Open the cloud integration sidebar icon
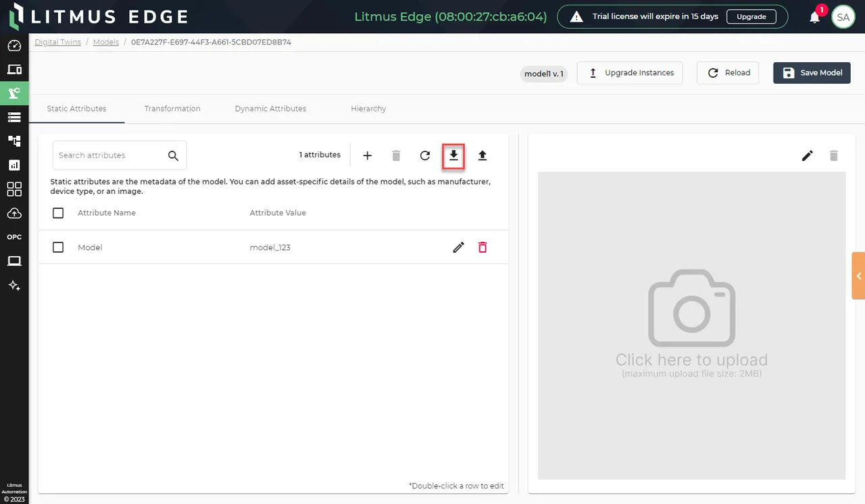 pyautogui.click(x=14, y=213)
